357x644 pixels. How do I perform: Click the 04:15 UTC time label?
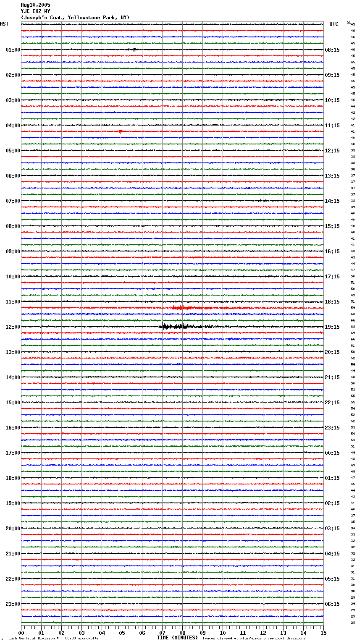332,554
